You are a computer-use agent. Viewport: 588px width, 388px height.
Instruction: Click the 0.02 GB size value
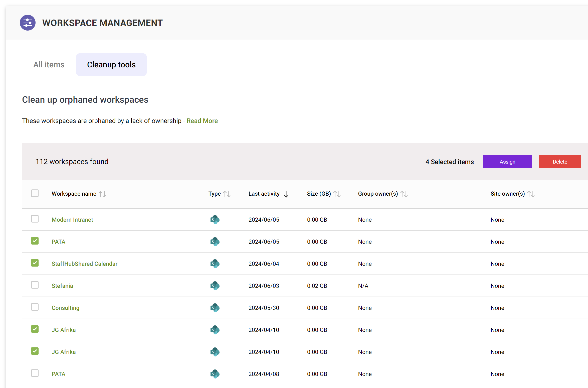coord(317,286)
